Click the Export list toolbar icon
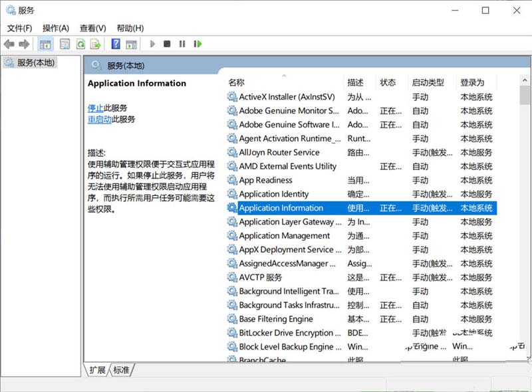Viewport: 532px width, 392px height. pos(96,44)
